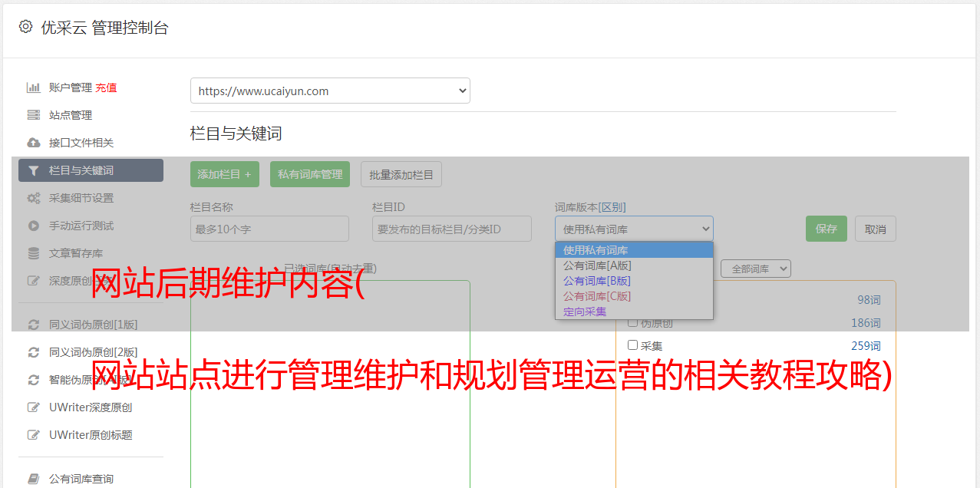This screenshot has width=980, height=488.
Task: Click the book icon for 公有词库查询
Action: pyautogui.click(x=33, y=479)
